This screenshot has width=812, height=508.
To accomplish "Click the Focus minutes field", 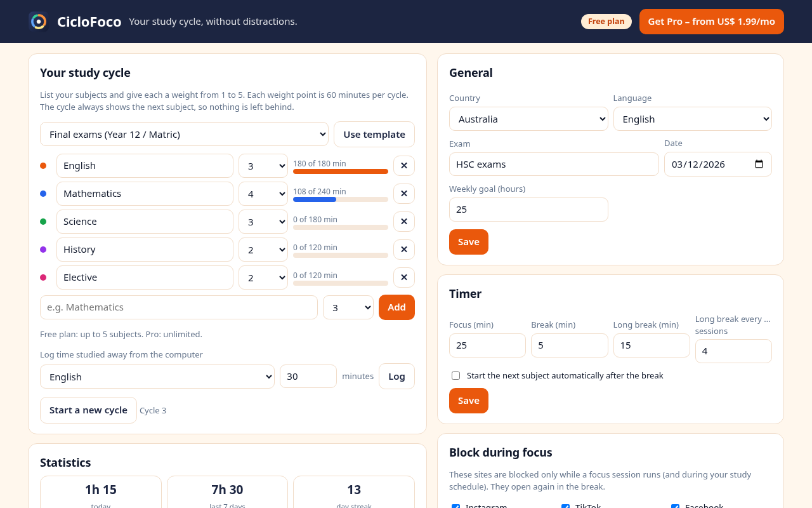I will click(x=487, y=345).
